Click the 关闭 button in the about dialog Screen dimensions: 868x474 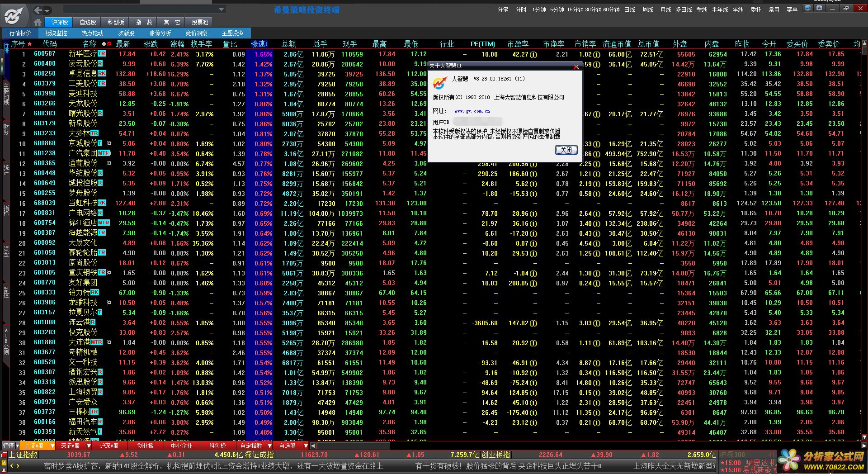(x=566, y=150)
